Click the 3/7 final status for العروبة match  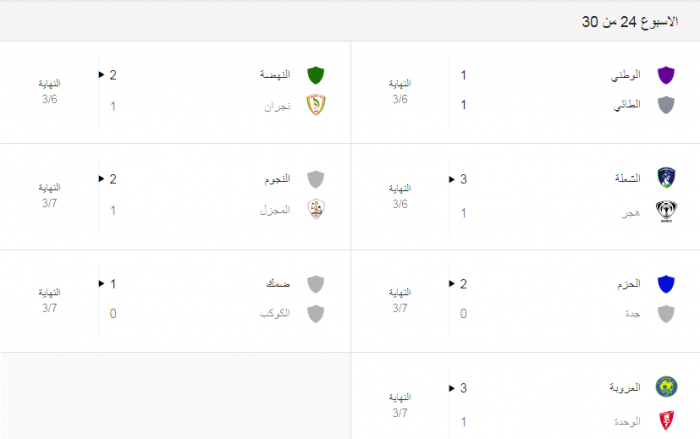tap(400, 404)
